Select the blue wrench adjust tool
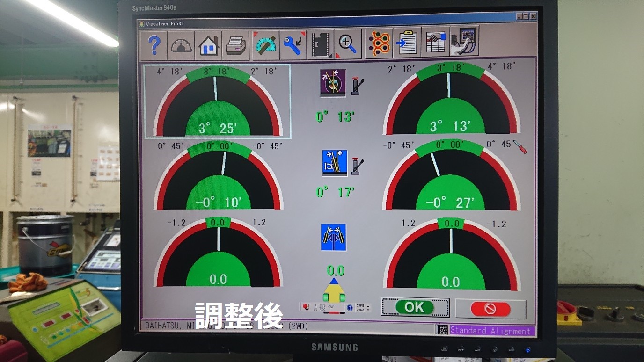 click(293, 45)
